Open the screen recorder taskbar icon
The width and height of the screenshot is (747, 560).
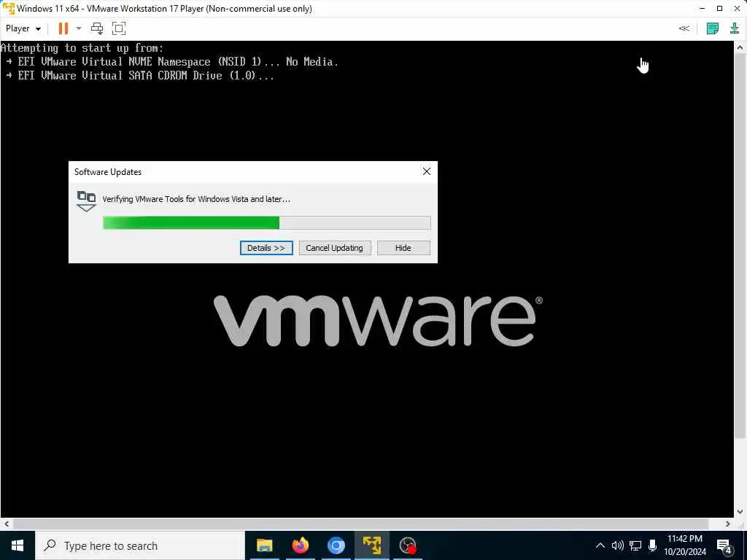tap(408, 545)
